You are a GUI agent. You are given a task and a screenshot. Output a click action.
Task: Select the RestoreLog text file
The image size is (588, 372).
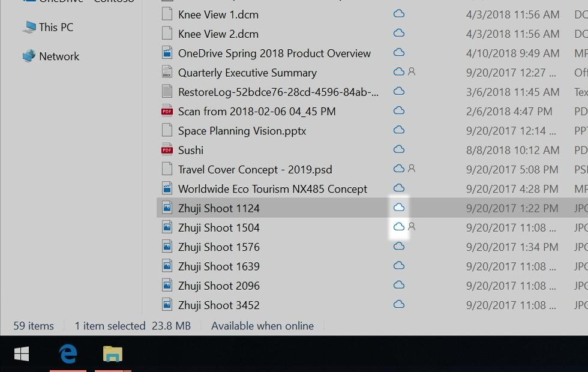coord(253,92)
